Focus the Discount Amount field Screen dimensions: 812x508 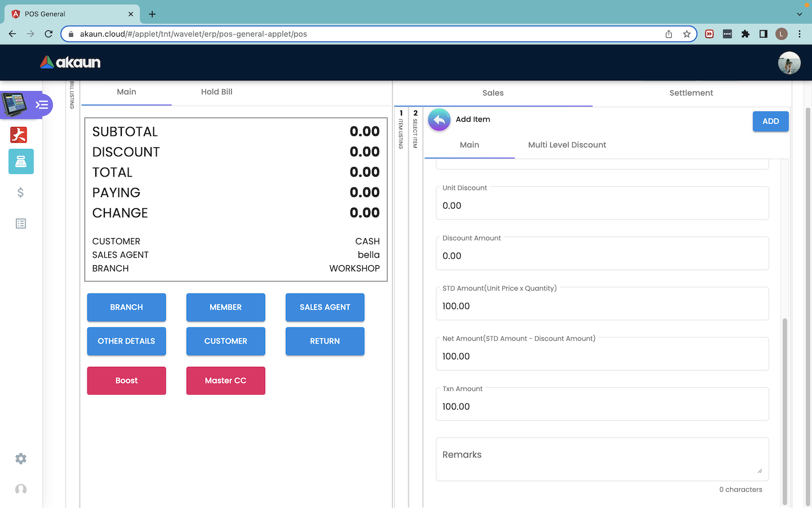[602, 253]
